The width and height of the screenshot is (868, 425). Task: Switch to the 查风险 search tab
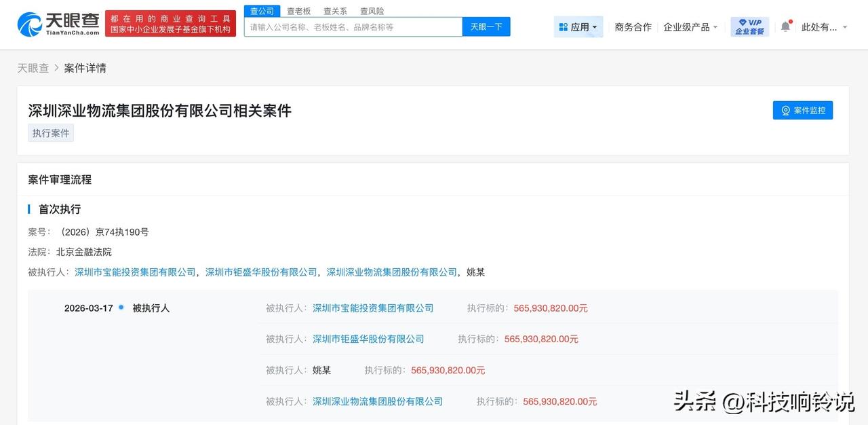click(372, 11)
